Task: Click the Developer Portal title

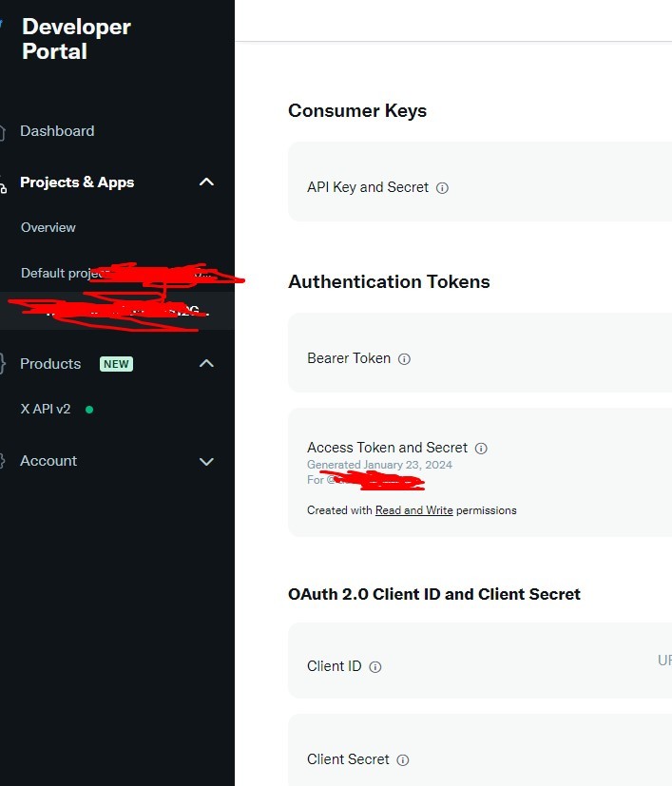Action: click(76, 39)
